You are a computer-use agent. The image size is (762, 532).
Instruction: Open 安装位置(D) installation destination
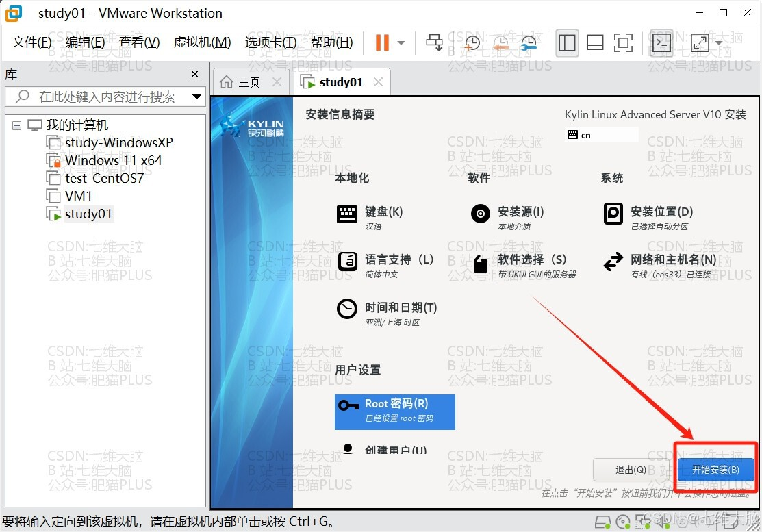(x=648, y=217)
